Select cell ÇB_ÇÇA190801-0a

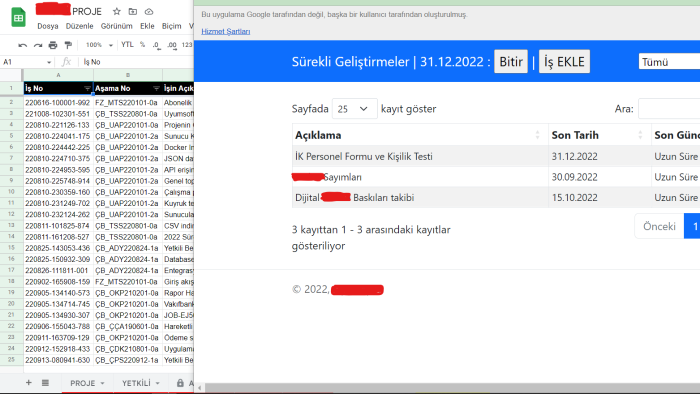pyautogui.click(x=128, y=327)
